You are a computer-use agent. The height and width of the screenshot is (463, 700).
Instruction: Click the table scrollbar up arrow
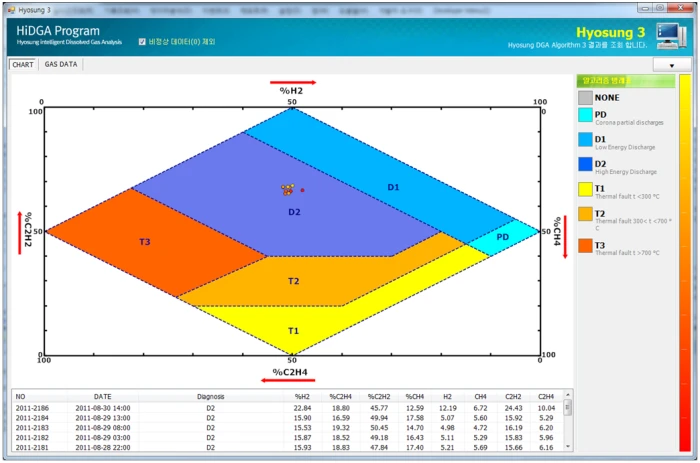point(568,395)
